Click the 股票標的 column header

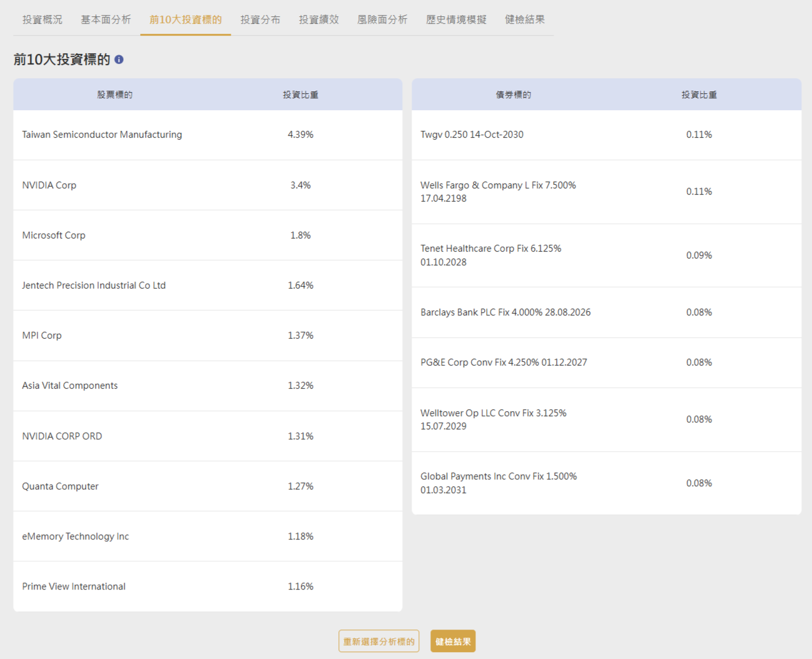pos(114,95)
